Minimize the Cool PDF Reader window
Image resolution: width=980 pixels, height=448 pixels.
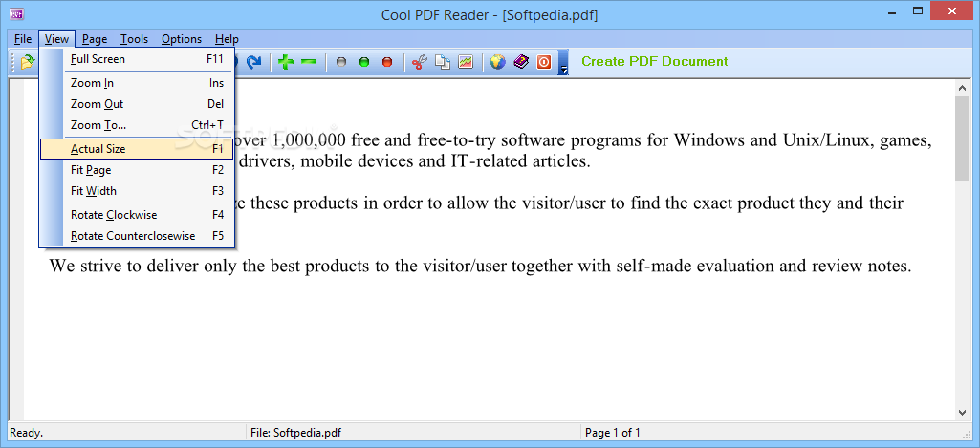click(x=892, y=11)
